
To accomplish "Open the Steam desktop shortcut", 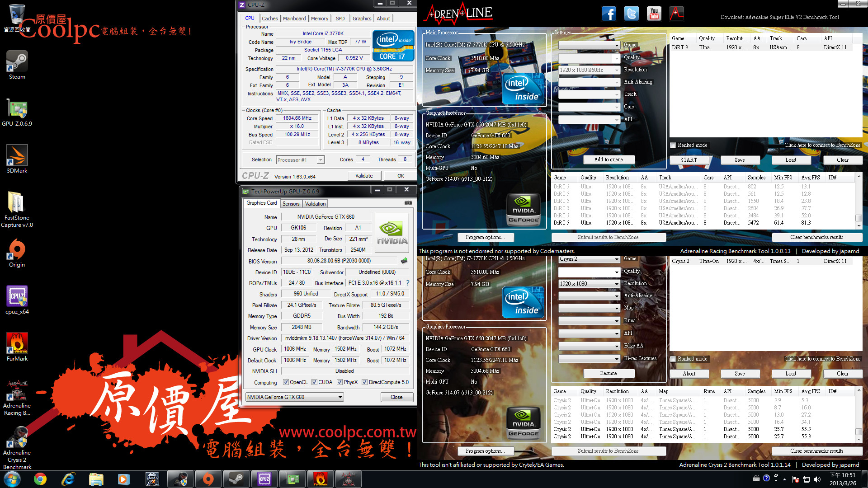I will tap(17, 65).
